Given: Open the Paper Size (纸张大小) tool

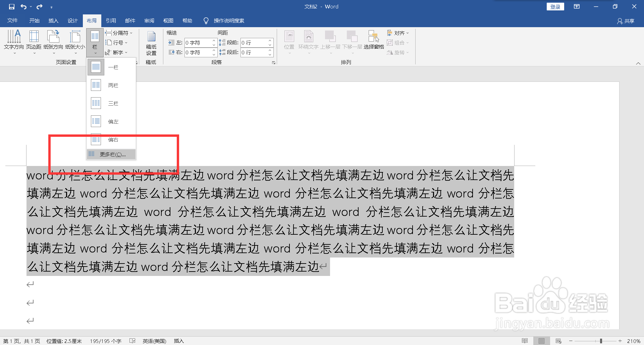Looking at the screenshot, I should pos(75,42).
